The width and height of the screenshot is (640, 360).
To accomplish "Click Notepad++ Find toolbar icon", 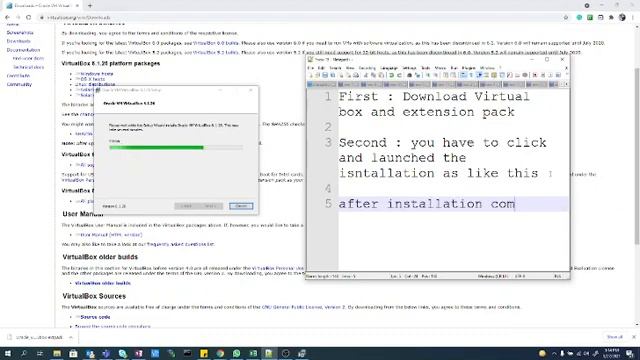I will click(409, 76).
